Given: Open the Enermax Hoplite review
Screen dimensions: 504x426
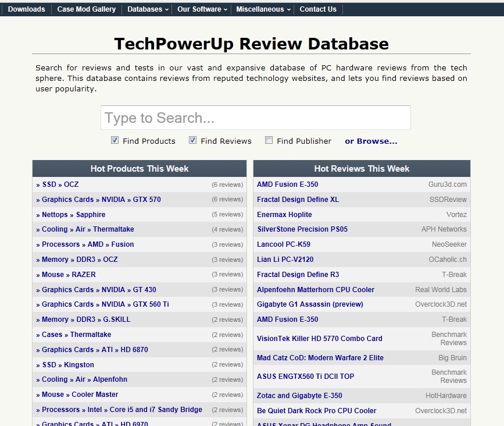Looking at the screenshot, I should 284,215.
